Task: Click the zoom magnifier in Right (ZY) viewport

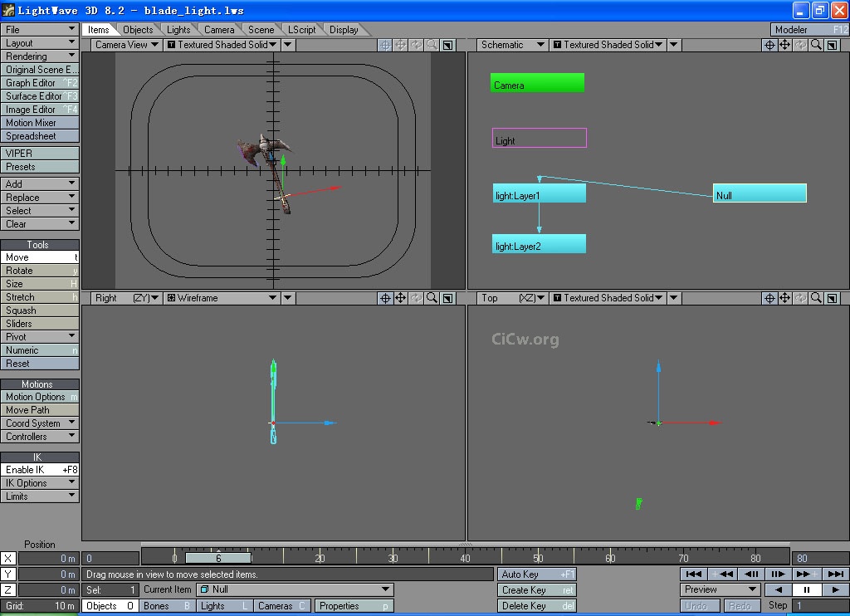Action: pos(432,298)
